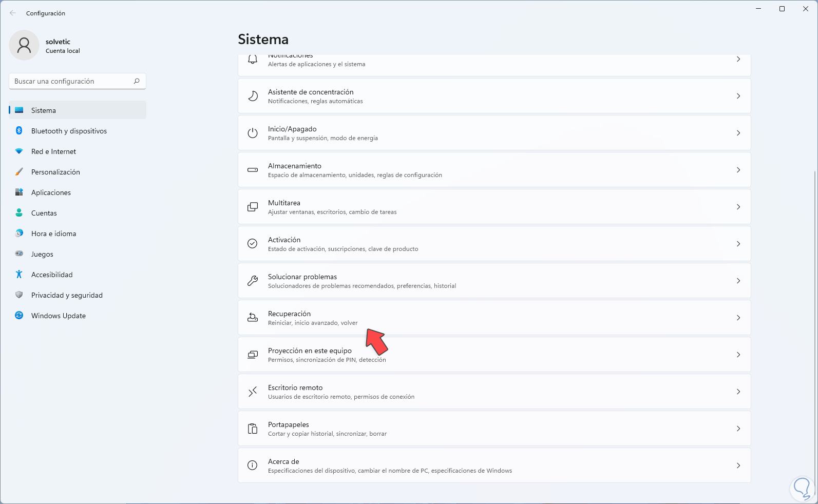Image resolution: width=818 pixels, height=504 pixels.
Task: Click the Solucionar problemas wrench icon
Action: point(253,281)
